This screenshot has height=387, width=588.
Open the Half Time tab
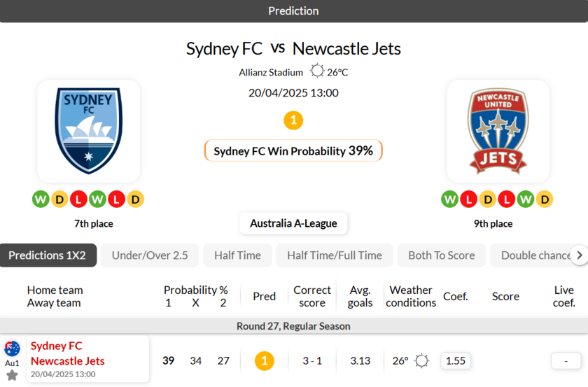pos(237,255)
